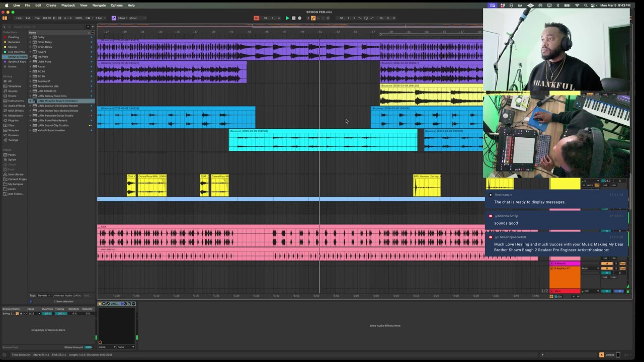
Task: Toggle the orange browser view icon
Action: (x=5, y=18)
